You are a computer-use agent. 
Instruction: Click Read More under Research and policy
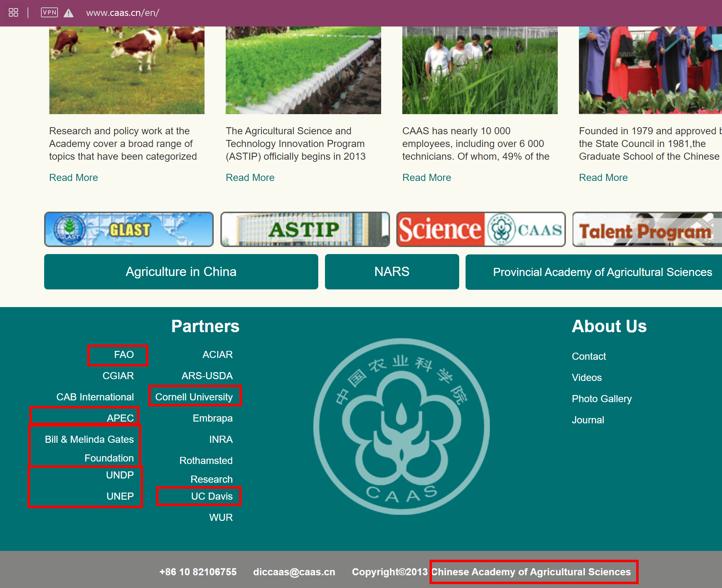73,177
